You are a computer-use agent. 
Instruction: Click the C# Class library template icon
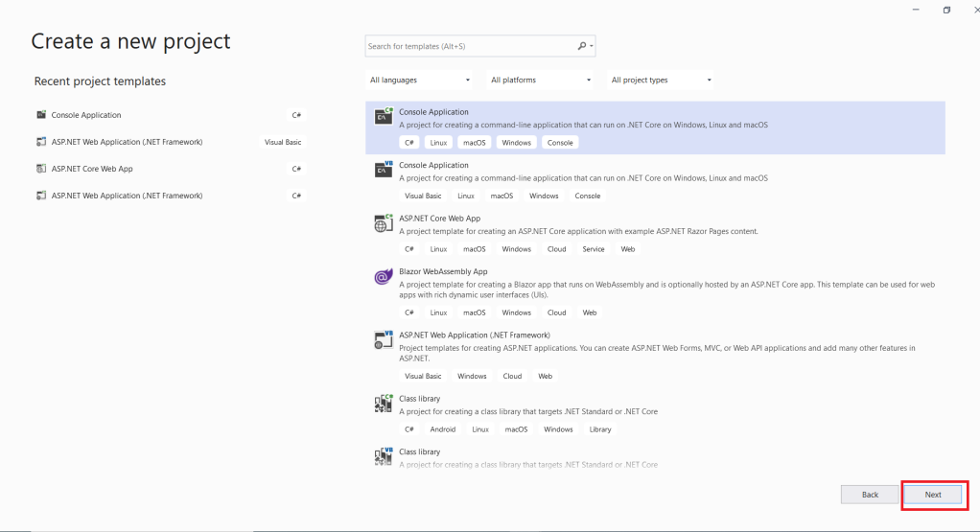click(x=384, y=404)
